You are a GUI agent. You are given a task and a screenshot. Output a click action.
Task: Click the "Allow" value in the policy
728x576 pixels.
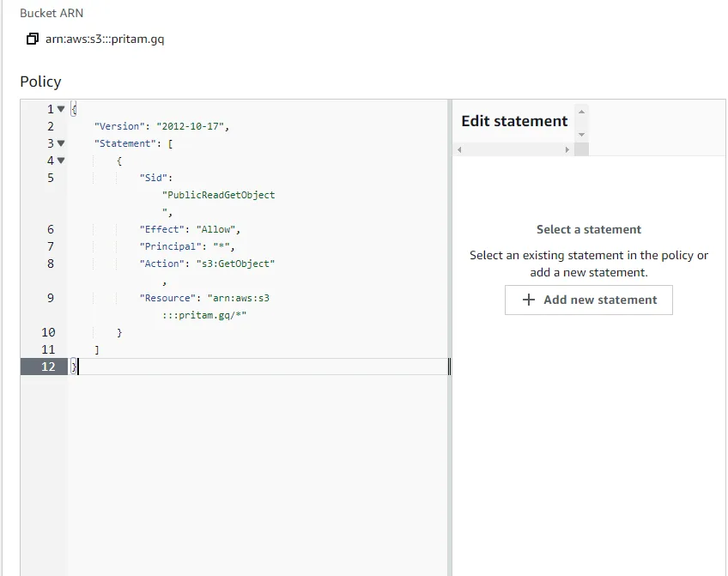tap(215, 229)
